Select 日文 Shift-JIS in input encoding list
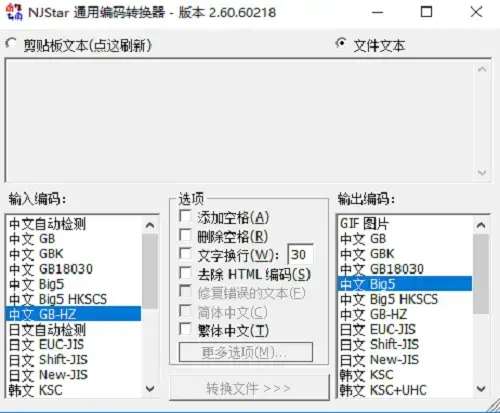This screenshot has height=413, width=500. tap(74, 360)
